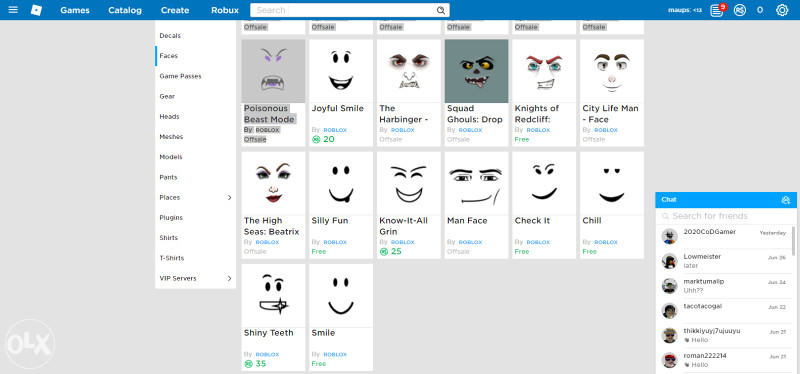This screenshot has height=374, width=800.
Task: Open Know-It-All Grin face thumbnail
Action: [409, 183]
